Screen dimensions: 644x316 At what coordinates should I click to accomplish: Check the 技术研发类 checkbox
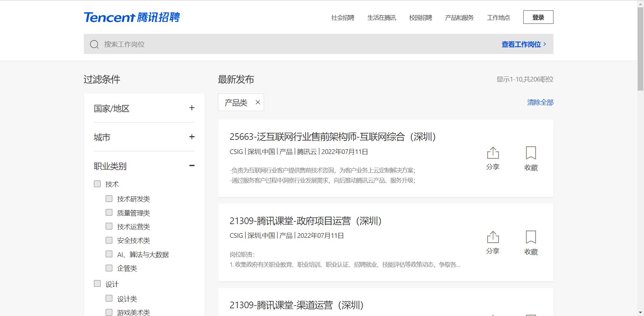[109, 199]
